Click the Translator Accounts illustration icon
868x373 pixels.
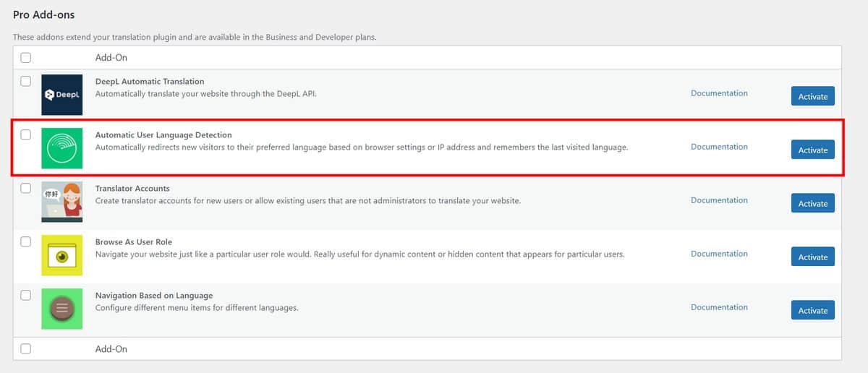(x=61, y=202)
